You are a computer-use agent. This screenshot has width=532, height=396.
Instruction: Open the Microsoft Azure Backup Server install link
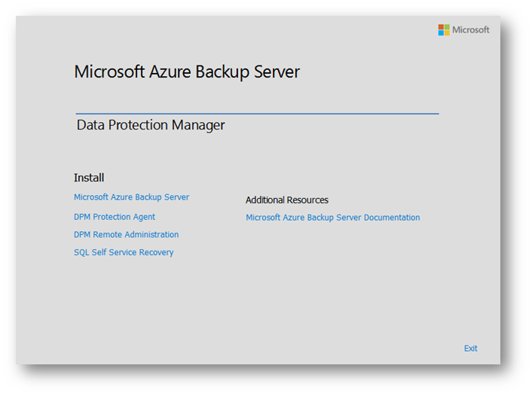(x=131, y=197)
